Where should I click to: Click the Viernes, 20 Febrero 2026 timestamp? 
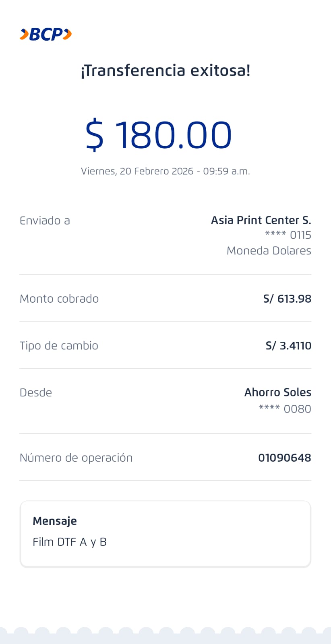tap(165, 171)
